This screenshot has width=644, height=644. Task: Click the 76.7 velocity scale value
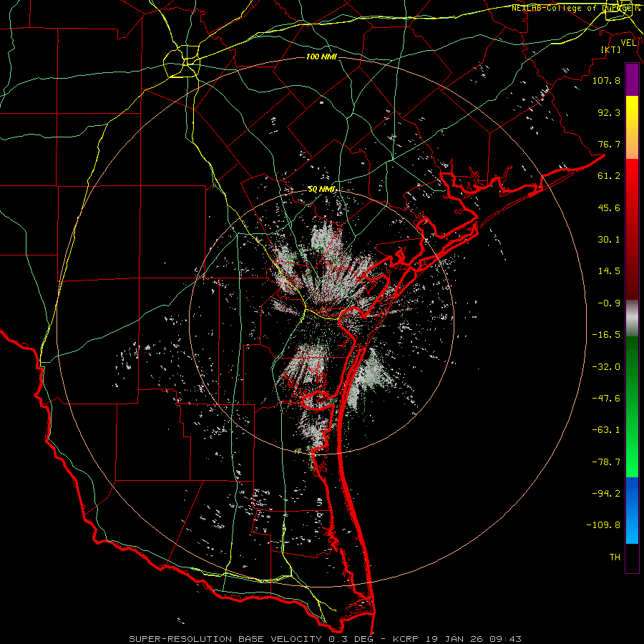[x=609, y=144]
